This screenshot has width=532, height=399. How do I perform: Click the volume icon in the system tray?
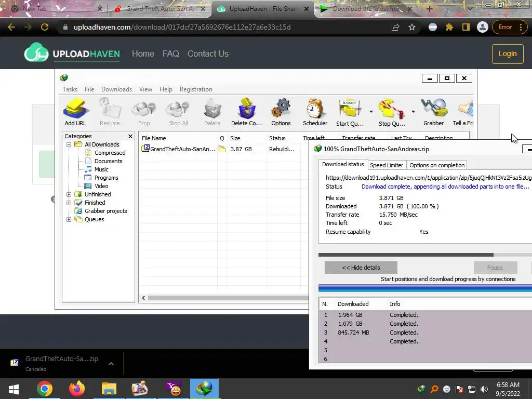coord(484,389)
